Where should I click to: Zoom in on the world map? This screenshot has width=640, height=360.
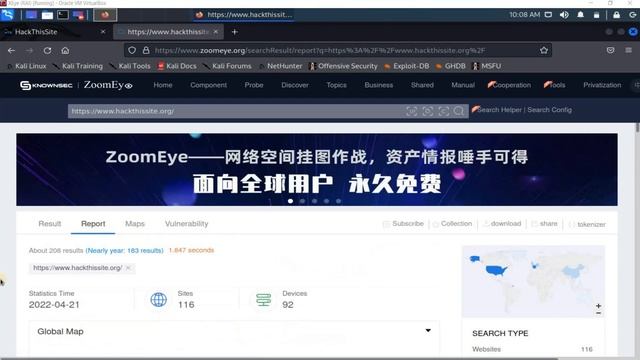(598, 306)
